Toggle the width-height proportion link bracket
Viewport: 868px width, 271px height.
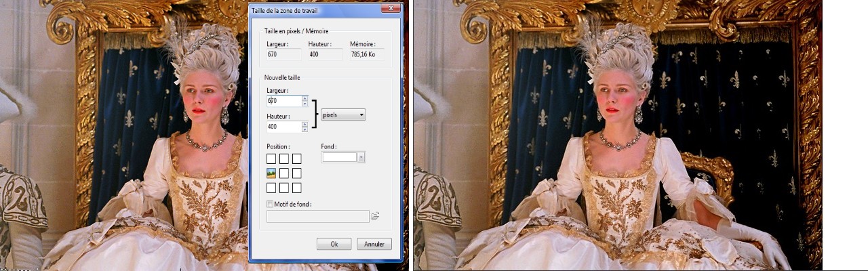click(x=315, y=113)
